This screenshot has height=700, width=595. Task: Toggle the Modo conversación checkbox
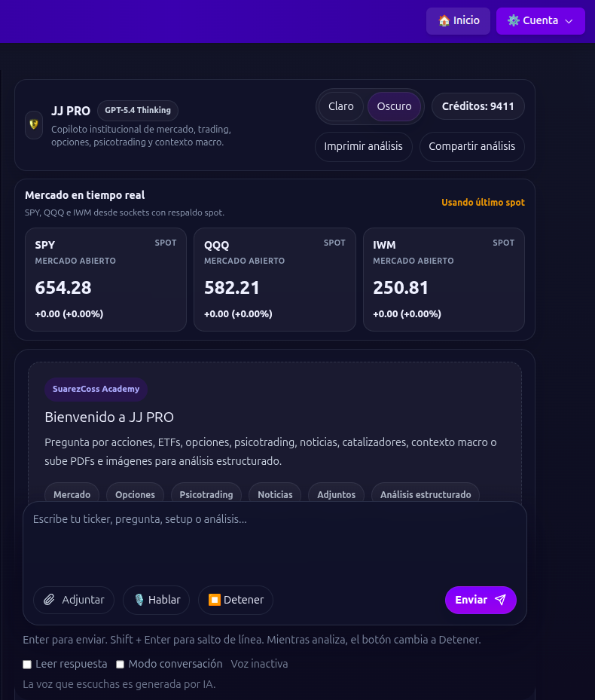pyautogui.click(x=120, y=665)
